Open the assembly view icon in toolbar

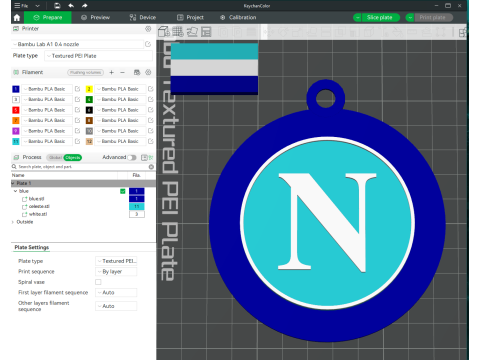pos(463,32)
